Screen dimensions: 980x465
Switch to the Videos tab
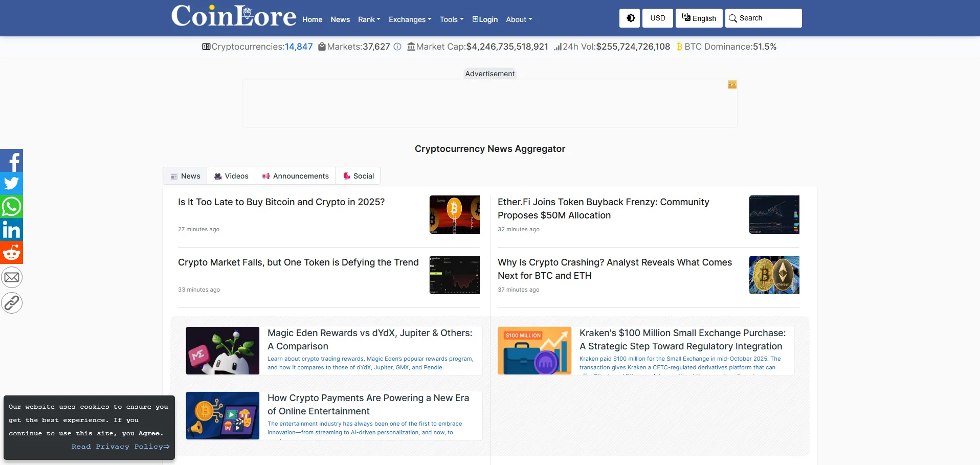coord(231,176)
